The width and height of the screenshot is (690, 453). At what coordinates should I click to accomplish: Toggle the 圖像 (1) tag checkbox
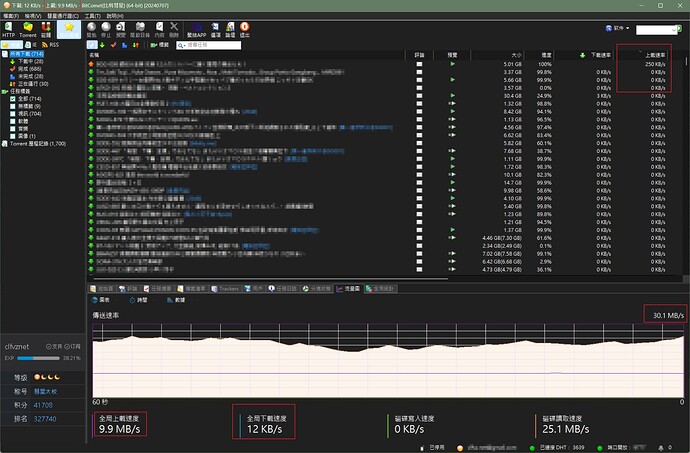tap(13, 136)
